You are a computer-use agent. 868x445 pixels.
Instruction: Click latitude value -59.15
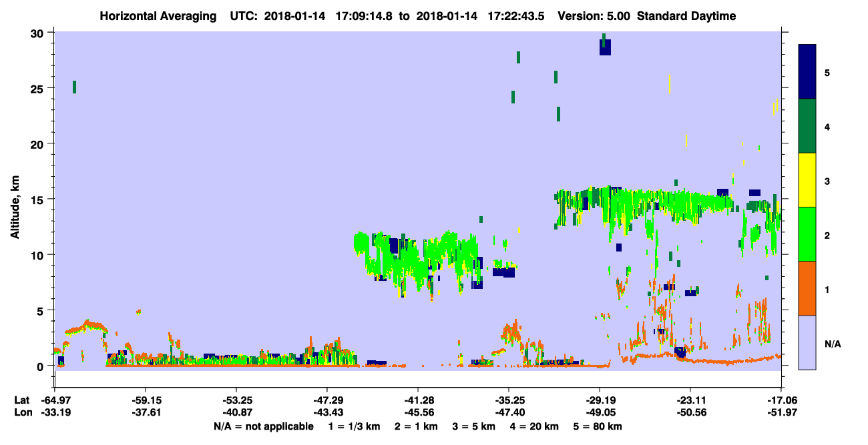(x=146, y=400)
